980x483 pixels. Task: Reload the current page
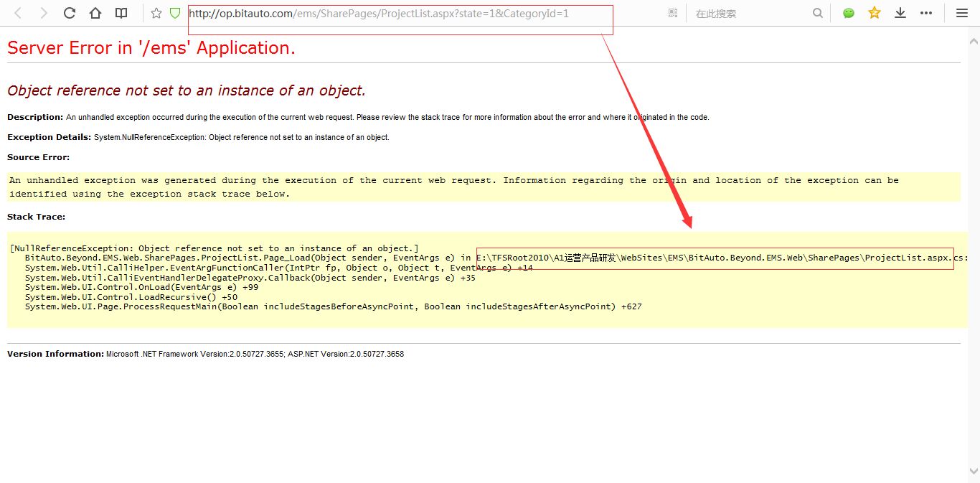70,13
